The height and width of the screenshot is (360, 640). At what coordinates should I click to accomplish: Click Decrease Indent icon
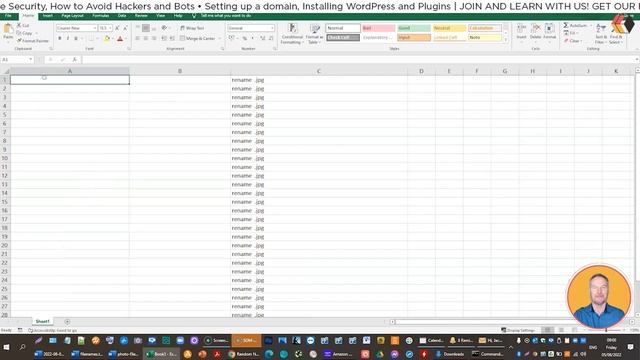[164, 38]
